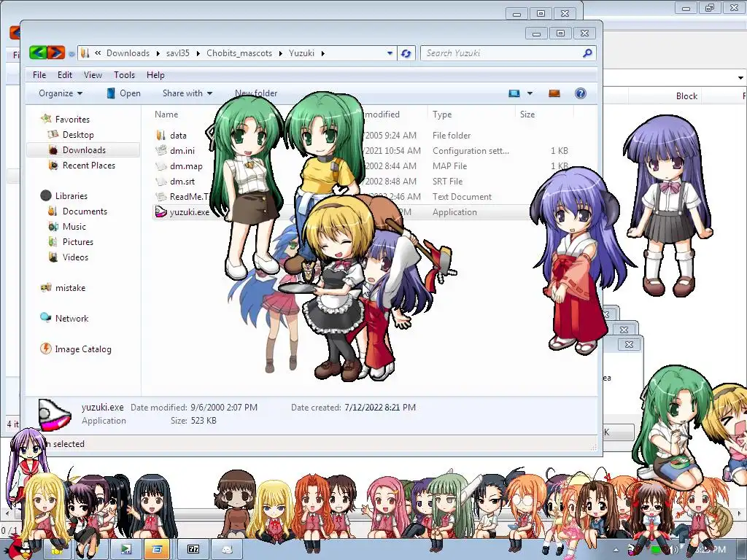
Task: Click the MAP File type cell
Action: (x=449, y=166)
